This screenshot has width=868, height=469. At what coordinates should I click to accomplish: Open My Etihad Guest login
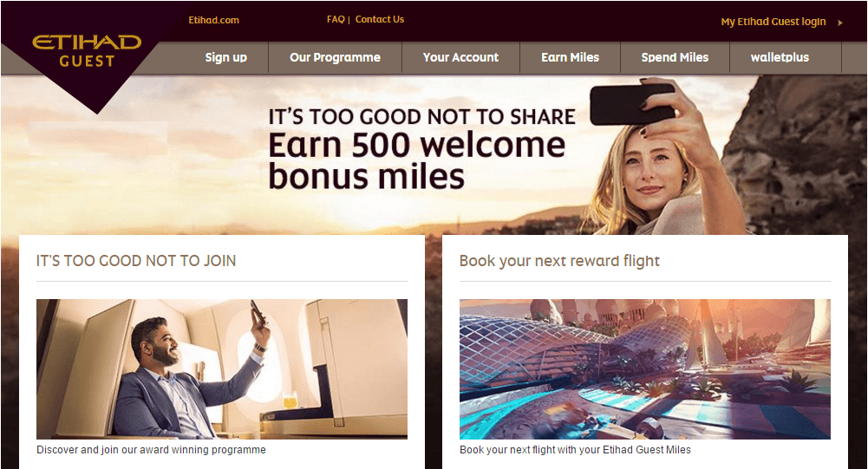[773, 22]
